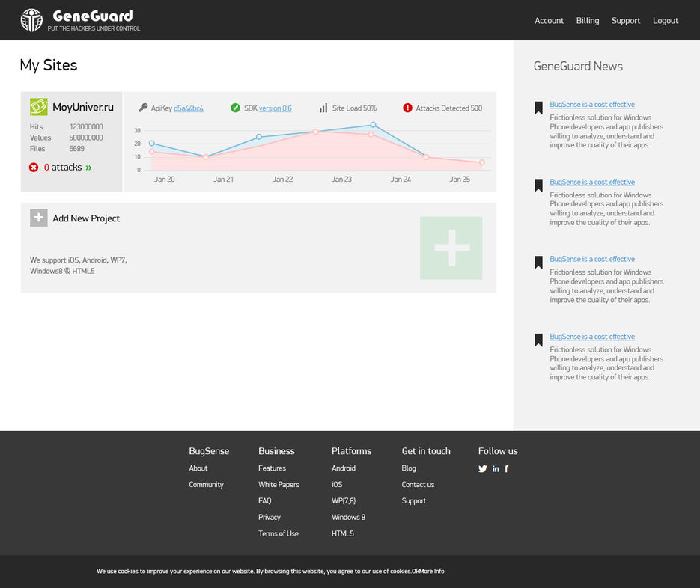700x588 pixels.
Task: Open the LinkedIn icon in footer
Action: coord(496,468)
